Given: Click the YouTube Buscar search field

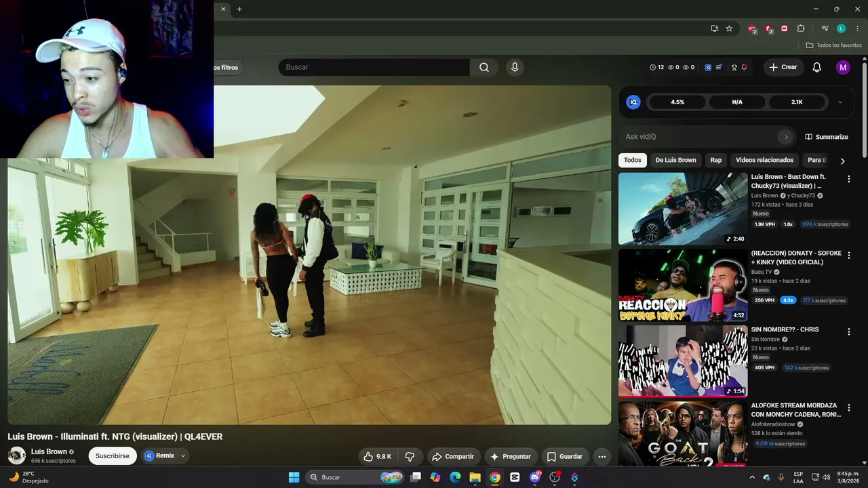Looking at the screenshot, I should (374, 67).
